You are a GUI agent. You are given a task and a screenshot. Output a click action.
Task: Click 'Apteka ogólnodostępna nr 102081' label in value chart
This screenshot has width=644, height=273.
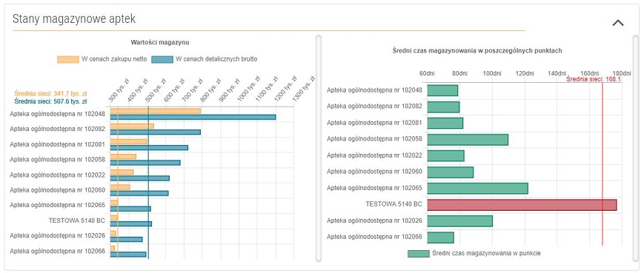[58, 144]
